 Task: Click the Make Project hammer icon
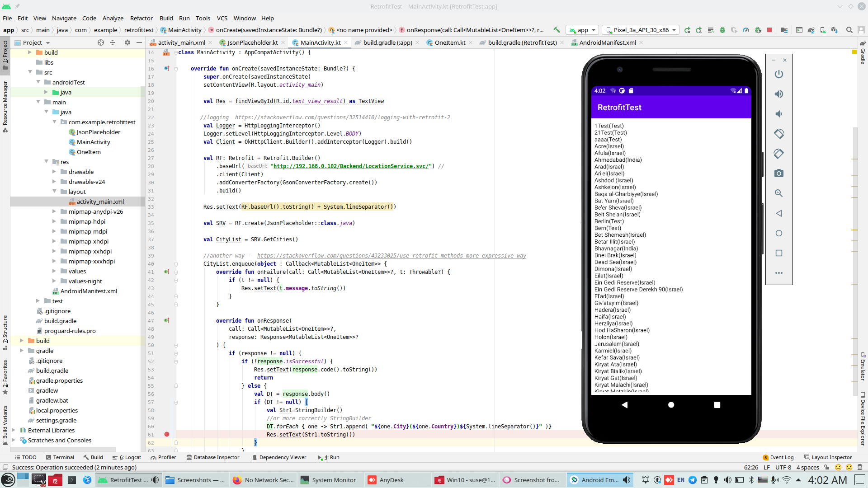557,30
